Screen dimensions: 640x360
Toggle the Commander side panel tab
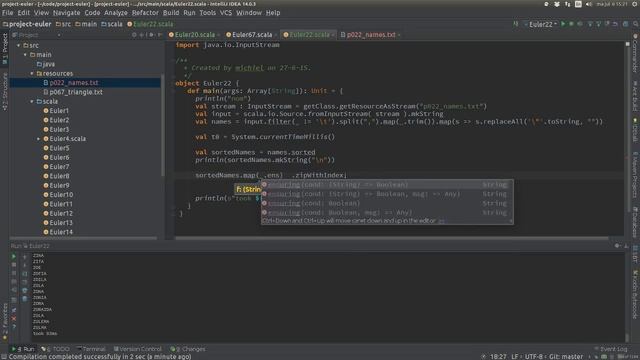coord(636,54)
